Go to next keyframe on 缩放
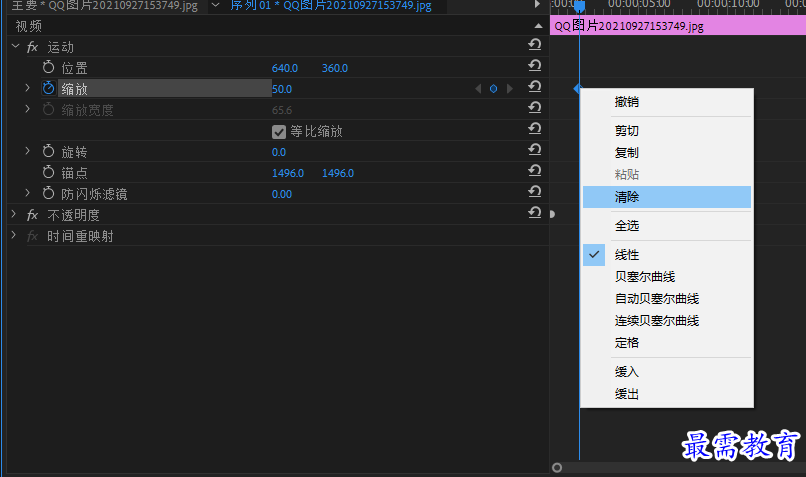Image resolution: width=806 pixels, height=477 pixels. point(509,89)
